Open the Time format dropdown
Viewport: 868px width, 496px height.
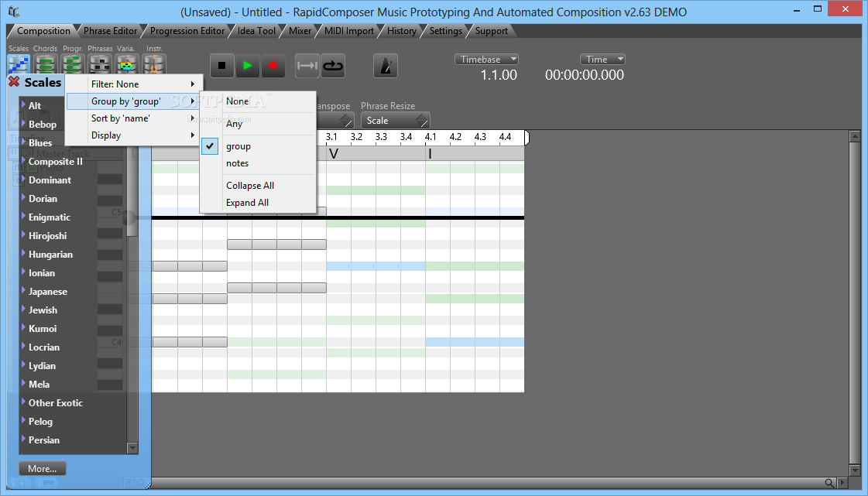pos(602,59)
